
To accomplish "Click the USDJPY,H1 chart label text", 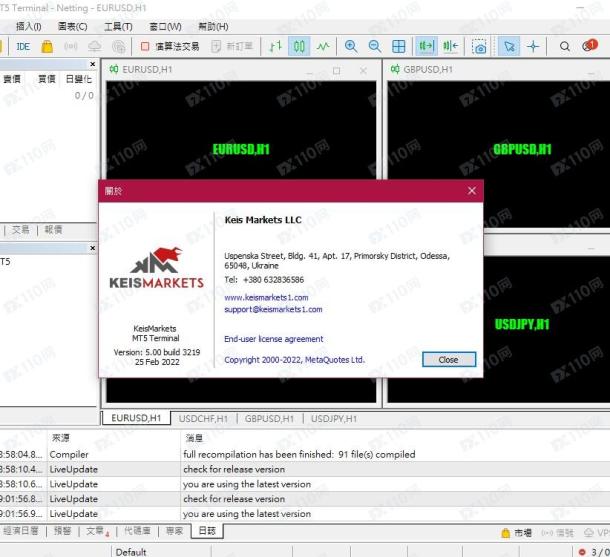I will point(522,324).
